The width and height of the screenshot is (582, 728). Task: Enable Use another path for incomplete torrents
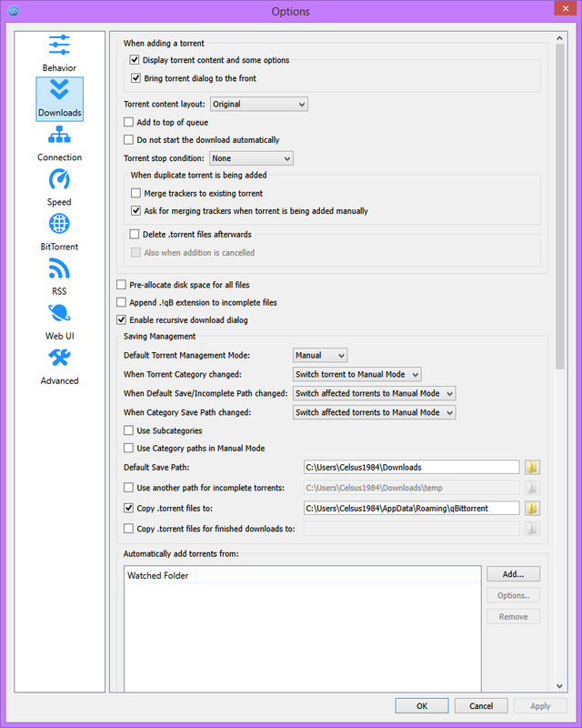(128, 488)
